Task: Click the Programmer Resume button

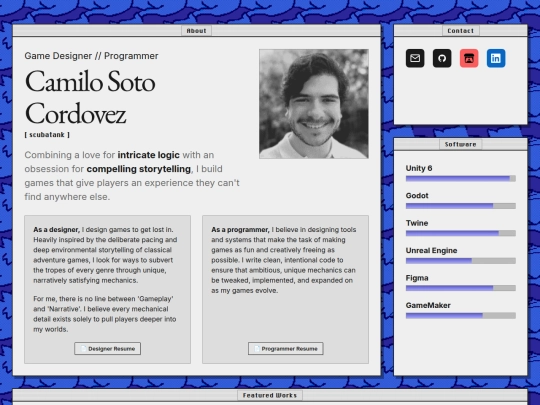Action: [x=285, y=349]
